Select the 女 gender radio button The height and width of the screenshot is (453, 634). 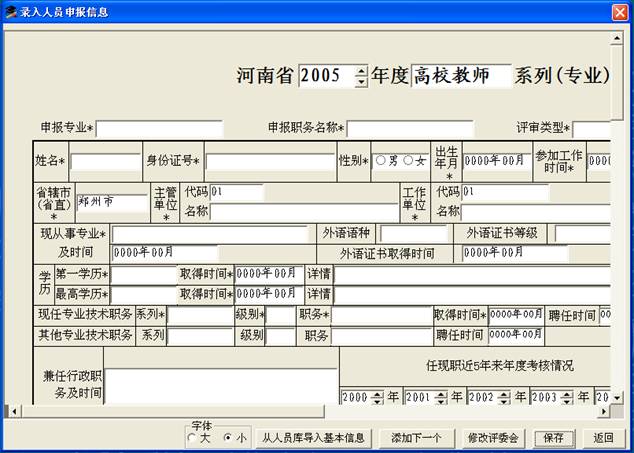click(409, 161)
